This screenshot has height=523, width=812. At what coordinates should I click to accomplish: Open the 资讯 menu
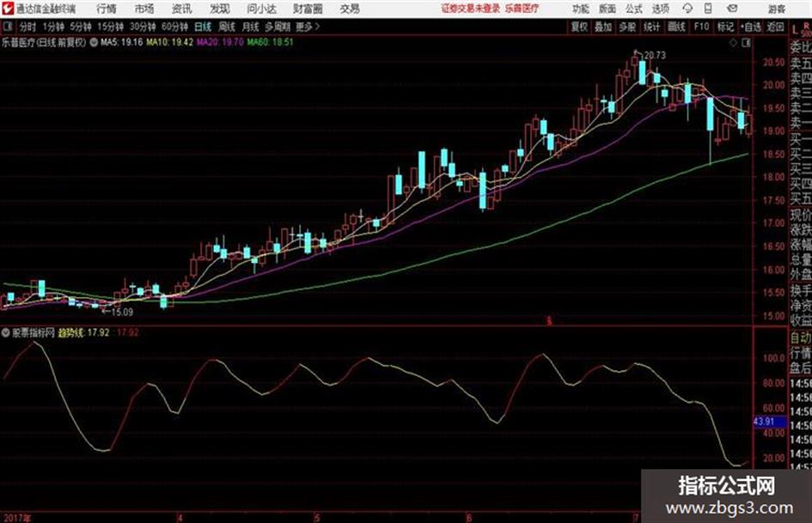(x=181, y=9)
